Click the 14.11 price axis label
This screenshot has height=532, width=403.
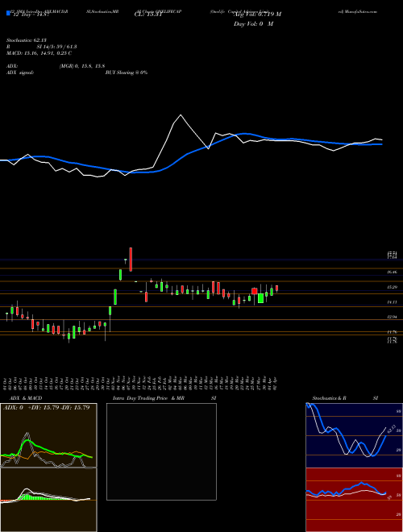pyautogui.click(x=393, y=302)
